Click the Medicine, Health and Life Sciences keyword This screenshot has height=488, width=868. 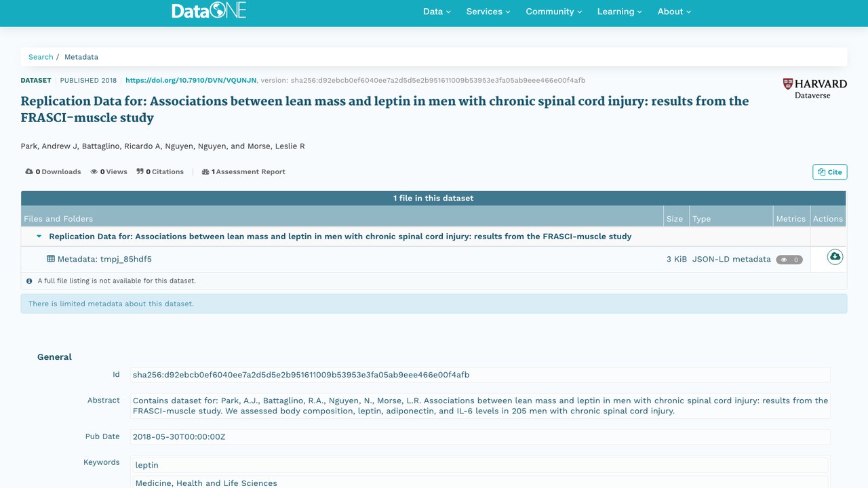pos(480,483)
